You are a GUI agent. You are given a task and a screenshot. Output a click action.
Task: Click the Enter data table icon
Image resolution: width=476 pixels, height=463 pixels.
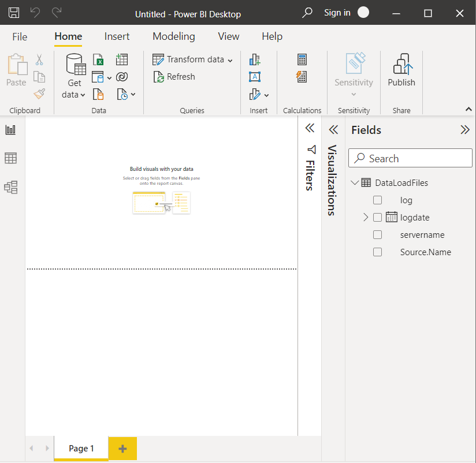coord(122,59)
